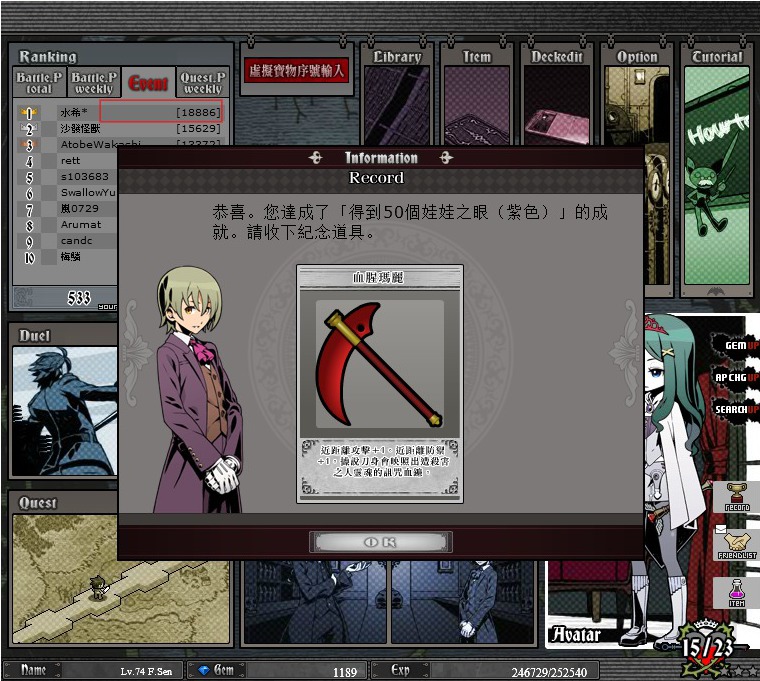Open the Record trophy icon
Image resolution: width=760 pixels, height=681 pixels.
click(x=737, y=497)
